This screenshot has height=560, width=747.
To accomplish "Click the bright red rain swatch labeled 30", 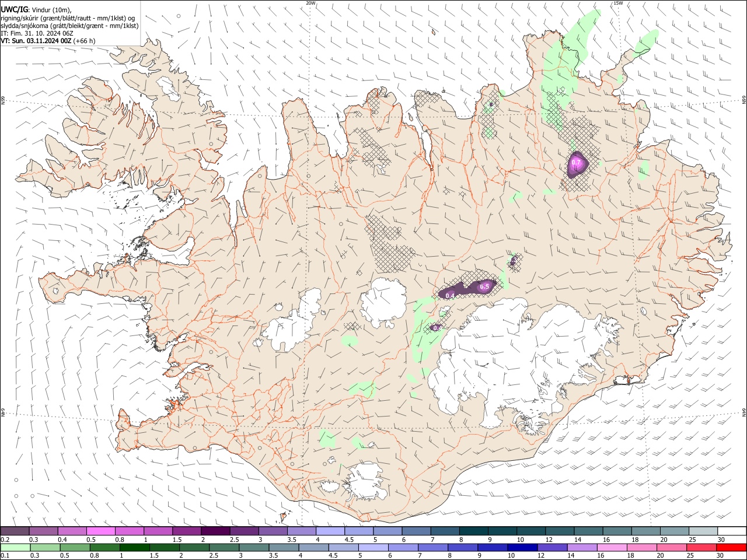I will pos(731,547).
